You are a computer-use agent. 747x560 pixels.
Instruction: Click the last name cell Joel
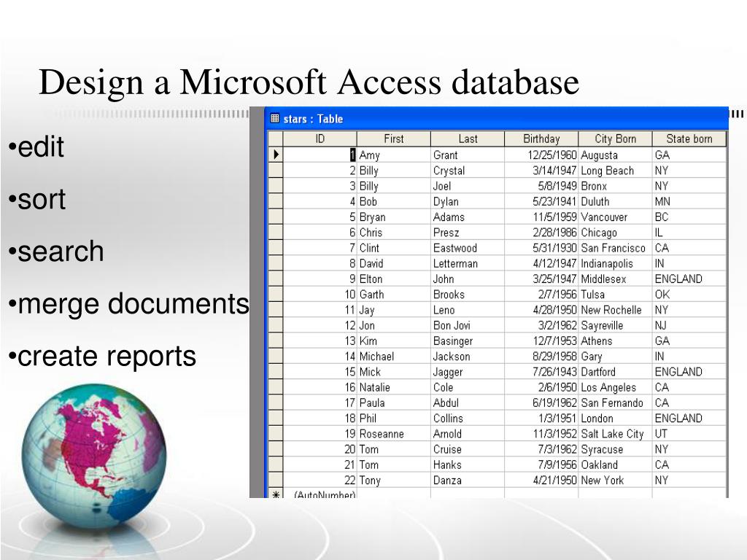[468, 186]
